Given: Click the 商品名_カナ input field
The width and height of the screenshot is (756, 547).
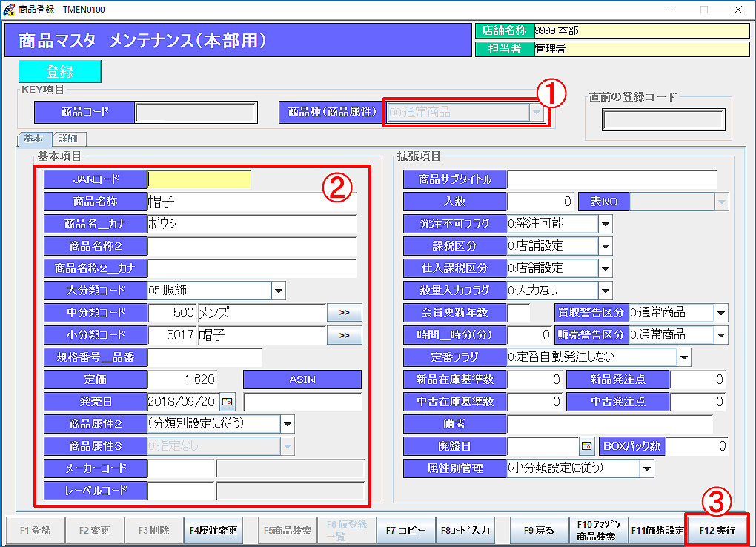Looking at the screenshot, I should pos(252,224).
